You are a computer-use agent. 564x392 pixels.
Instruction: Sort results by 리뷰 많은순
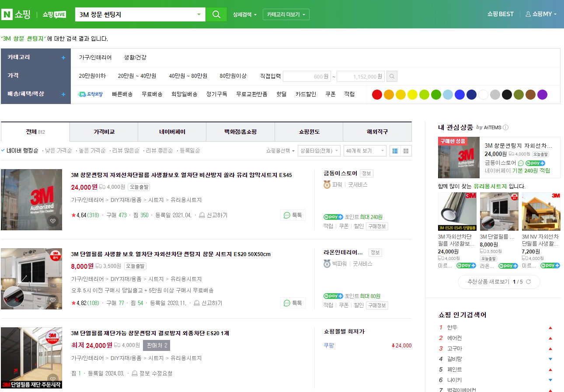click(x=126, y=151)
